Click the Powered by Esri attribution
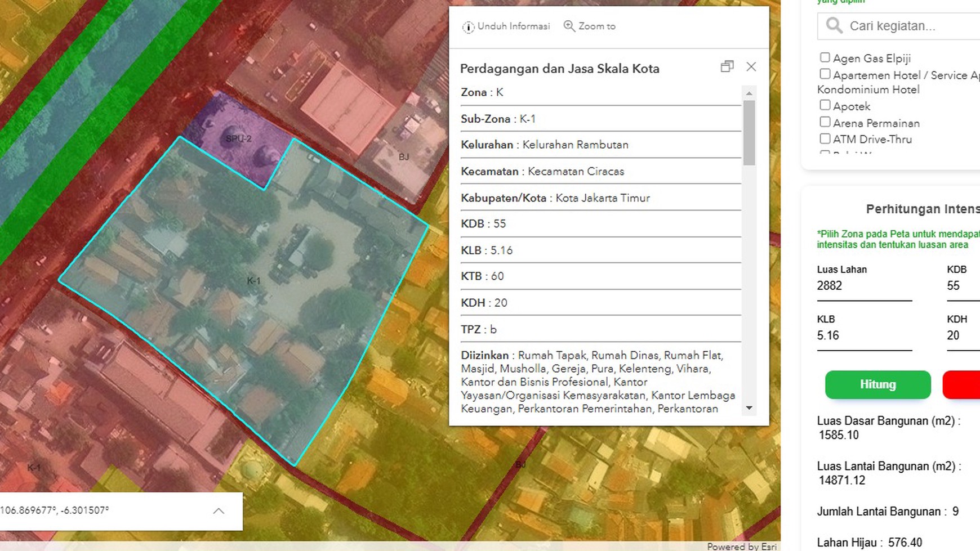 742,546
